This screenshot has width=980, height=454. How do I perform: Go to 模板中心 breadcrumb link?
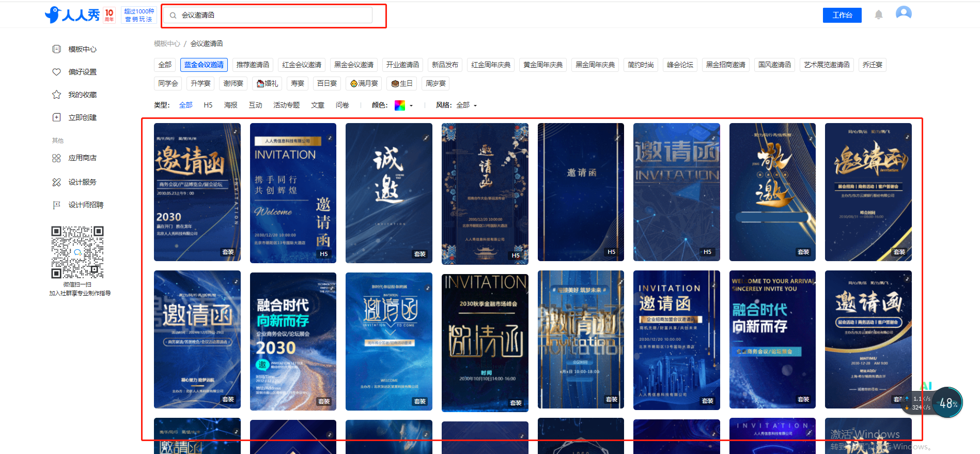pos(167,43)
